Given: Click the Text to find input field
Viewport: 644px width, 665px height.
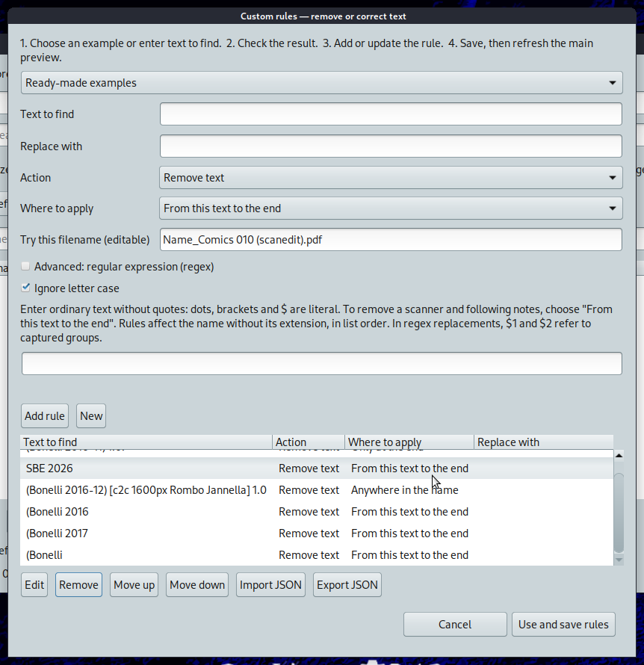Looking at the screenshot, I should click(391, 114).
